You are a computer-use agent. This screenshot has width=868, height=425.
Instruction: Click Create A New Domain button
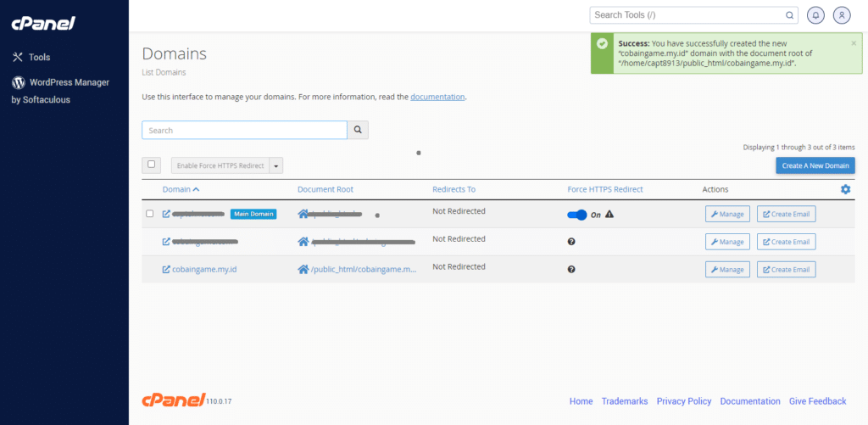click(x=815, y=165)
